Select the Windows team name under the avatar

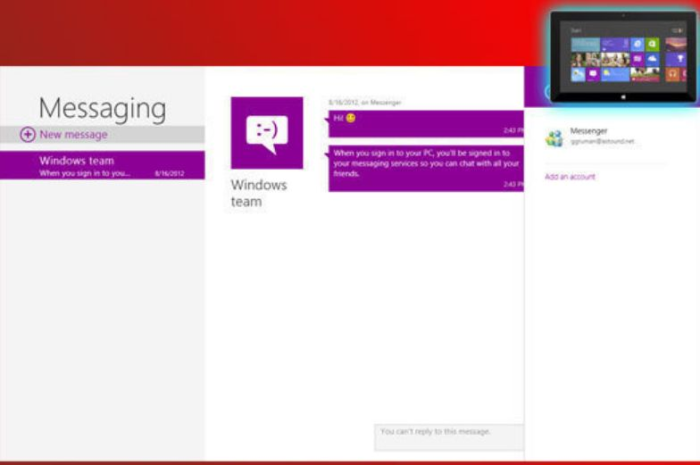pyautogui.click(x=258, y=193)
